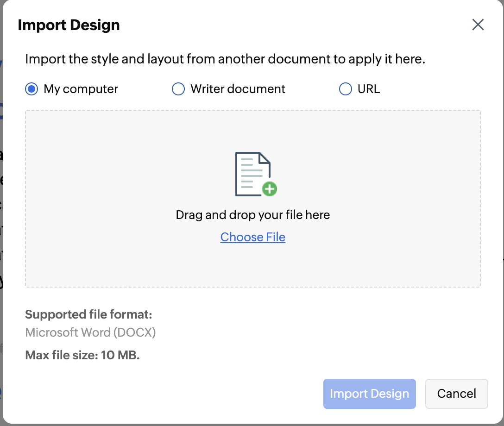Click the import style and layout description
504x426 pixels.
225,59
